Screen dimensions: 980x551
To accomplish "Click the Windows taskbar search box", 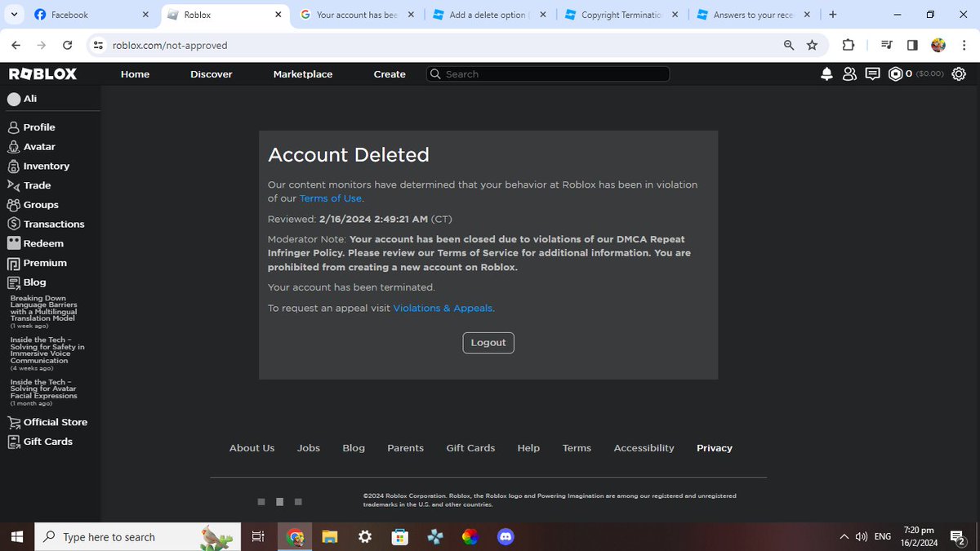I will pos(137,537).
